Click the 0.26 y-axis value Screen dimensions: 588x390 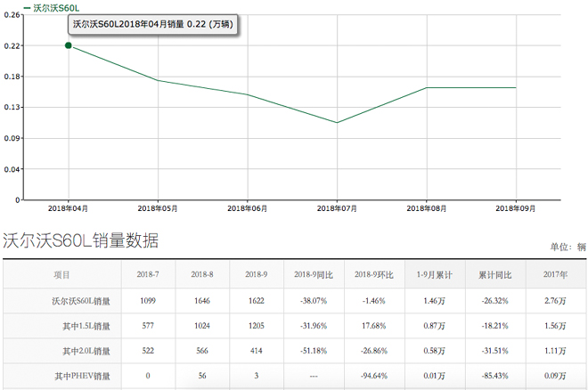click(x=12, y=15)
